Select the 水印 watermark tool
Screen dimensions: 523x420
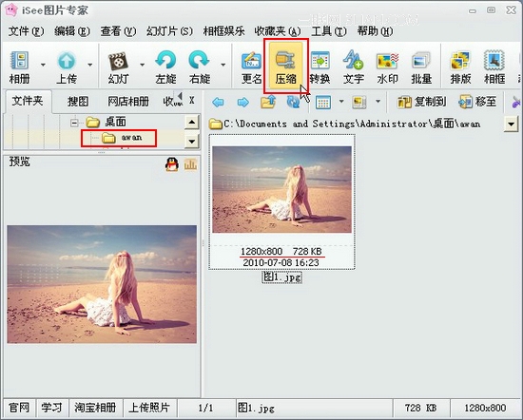[x=387, y=67]
